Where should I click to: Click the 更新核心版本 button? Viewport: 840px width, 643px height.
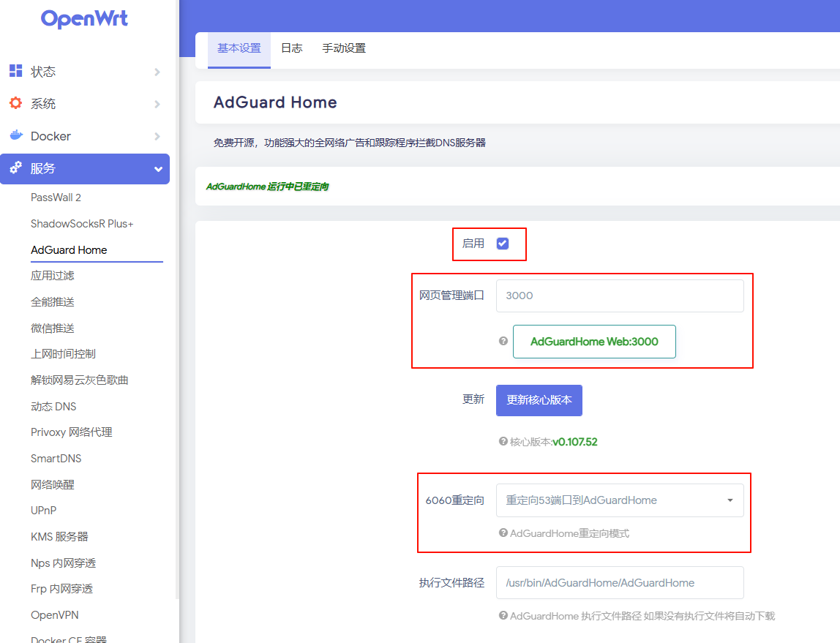tap(539, 400)
